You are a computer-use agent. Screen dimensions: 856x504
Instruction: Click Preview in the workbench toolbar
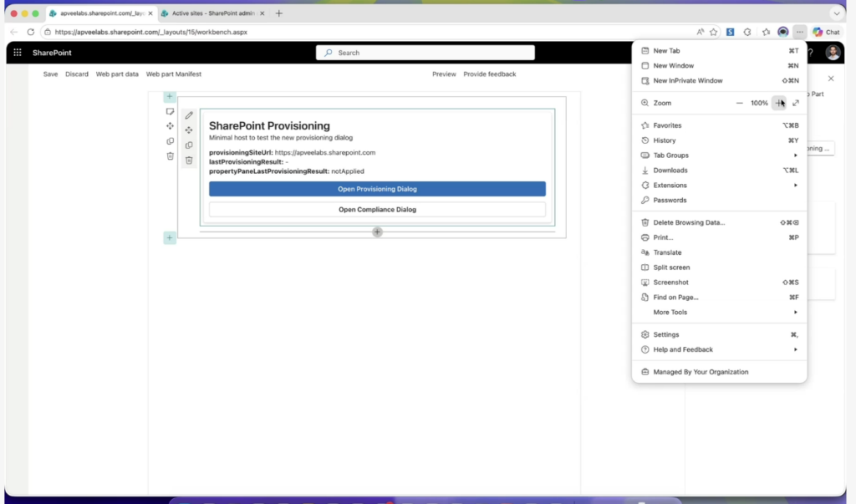444,74
